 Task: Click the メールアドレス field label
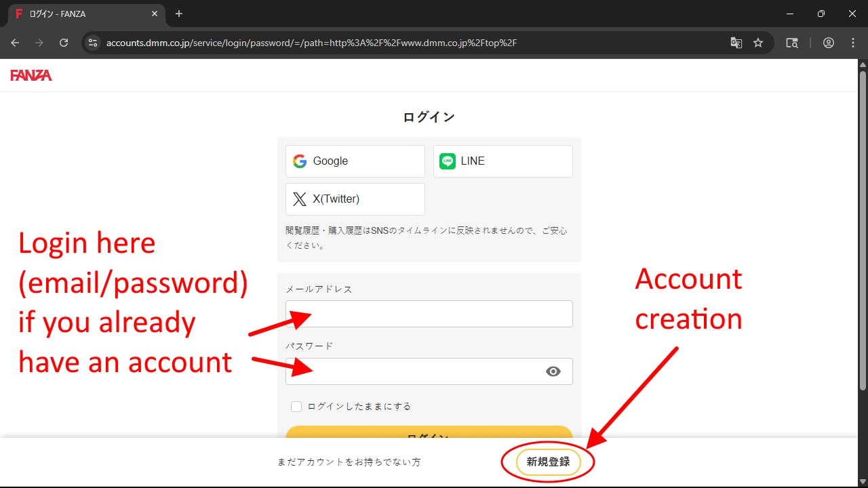click(319, 289)
